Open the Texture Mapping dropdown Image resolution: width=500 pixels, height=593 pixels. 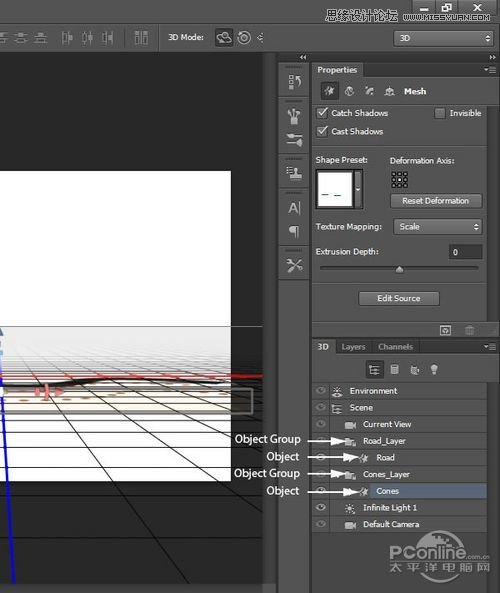click(x=438, y=227)
